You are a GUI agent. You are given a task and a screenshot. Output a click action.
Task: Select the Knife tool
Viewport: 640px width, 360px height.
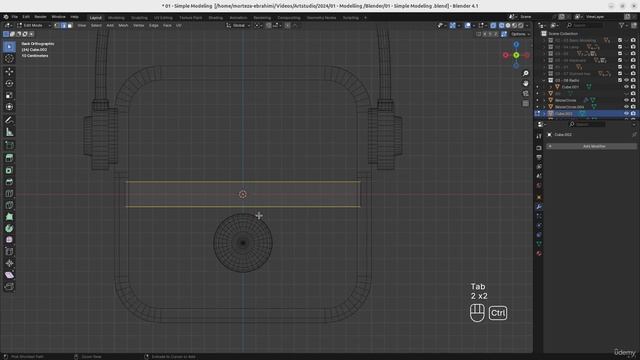pos(9,205)
